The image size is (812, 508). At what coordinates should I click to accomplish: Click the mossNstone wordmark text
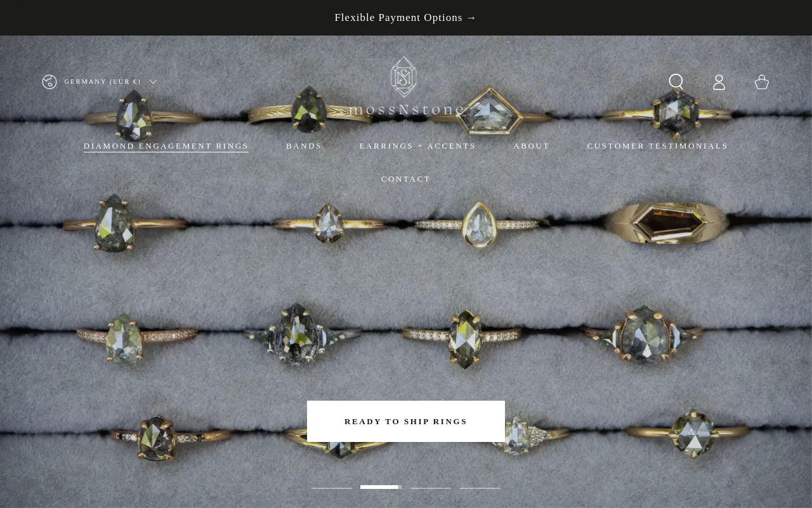[x=407, y=109]
